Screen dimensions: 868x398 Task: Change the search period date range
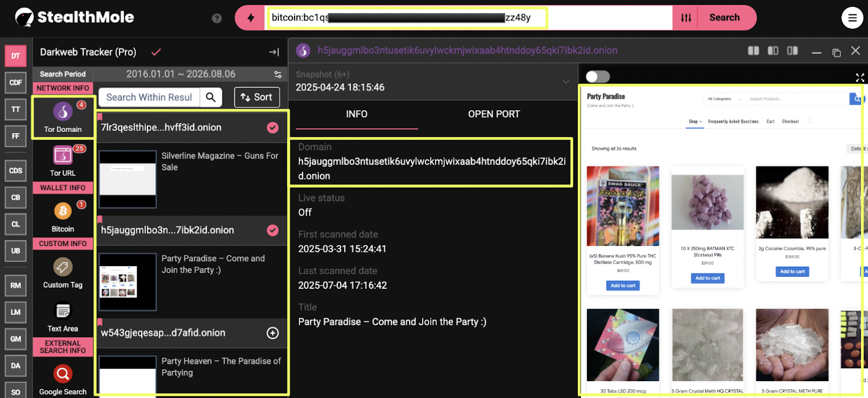coord(181,74)
